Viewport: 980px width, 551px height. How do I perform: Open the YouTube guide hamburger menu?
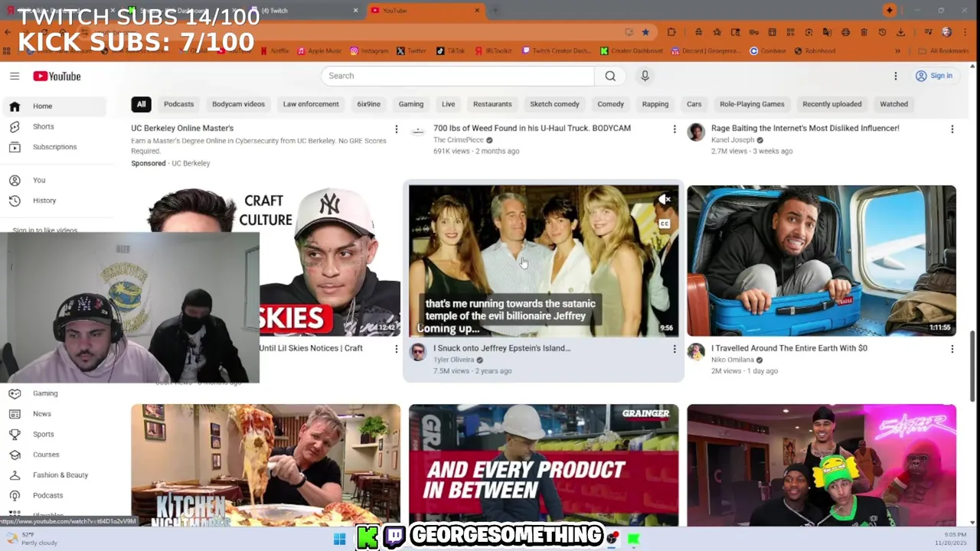click(x=15, y=76)
